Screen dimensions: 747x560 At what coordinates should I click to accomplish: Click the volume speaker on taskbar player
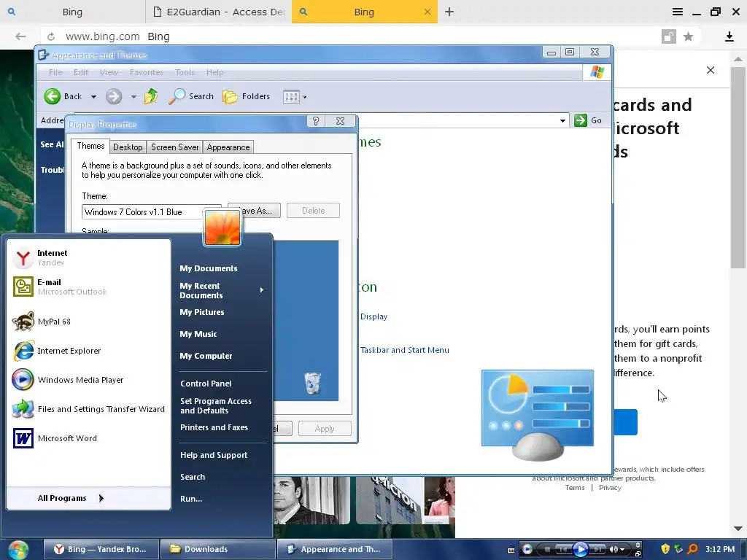(614, 550)
